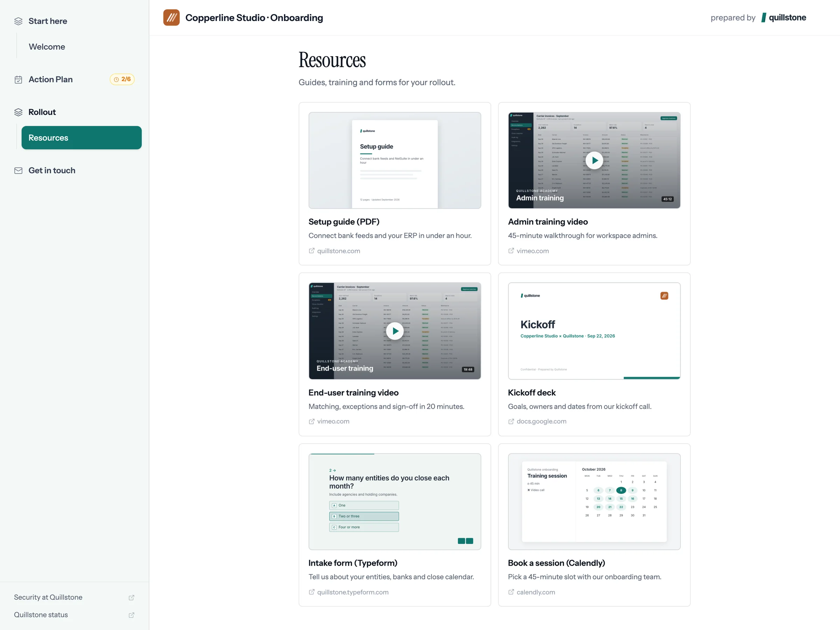Click the Rollout layers icon
The image size is (840, 630).
(x=18, y=112)
